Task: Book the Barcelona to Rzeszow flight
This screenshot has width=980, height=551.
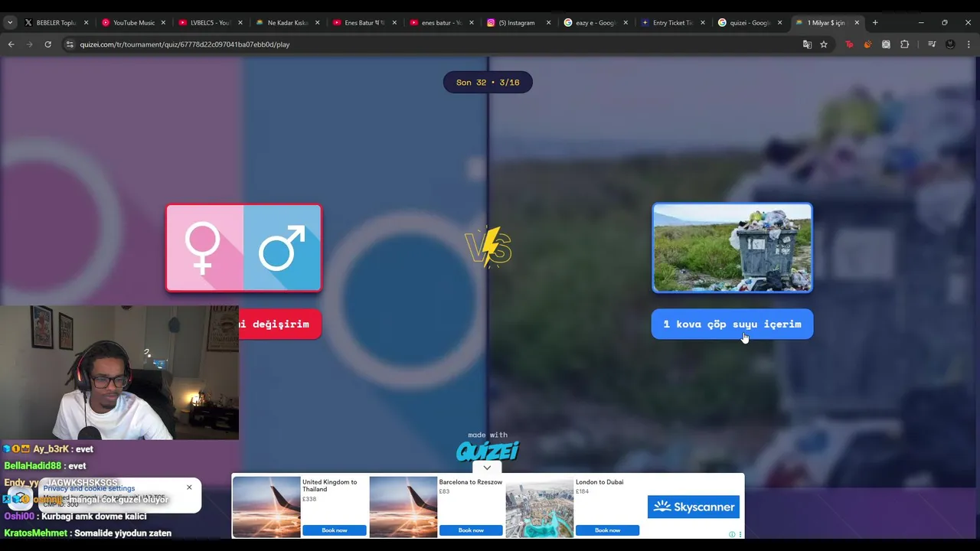Action: click(x=471, y=530)
